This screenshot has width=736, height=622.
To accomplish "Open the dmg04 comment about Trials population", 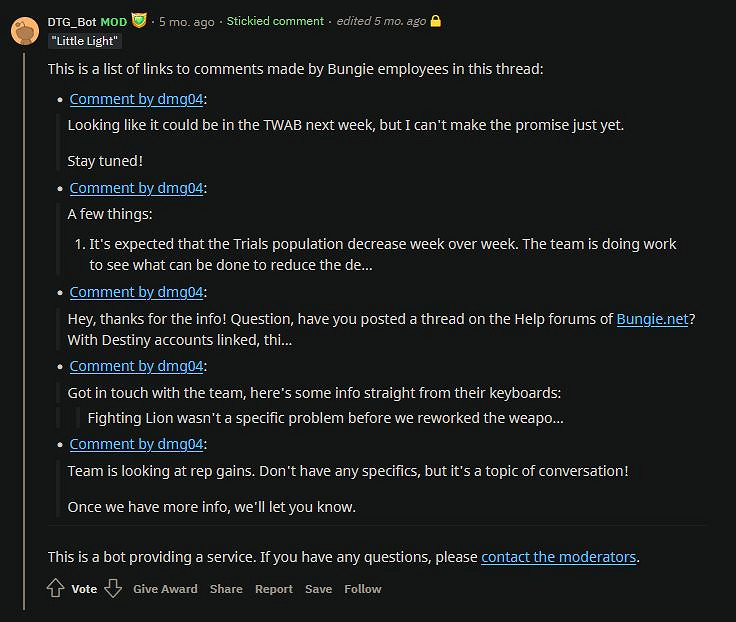I will click(136, 188).
